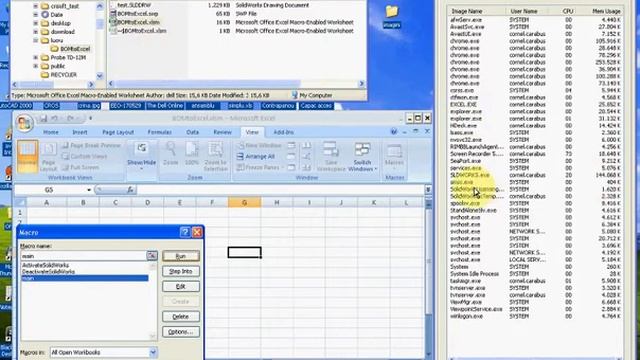Open the Data ribbon tab
Image resolution: width=640 pixels, height=360 pixels.
pos(193,132)
